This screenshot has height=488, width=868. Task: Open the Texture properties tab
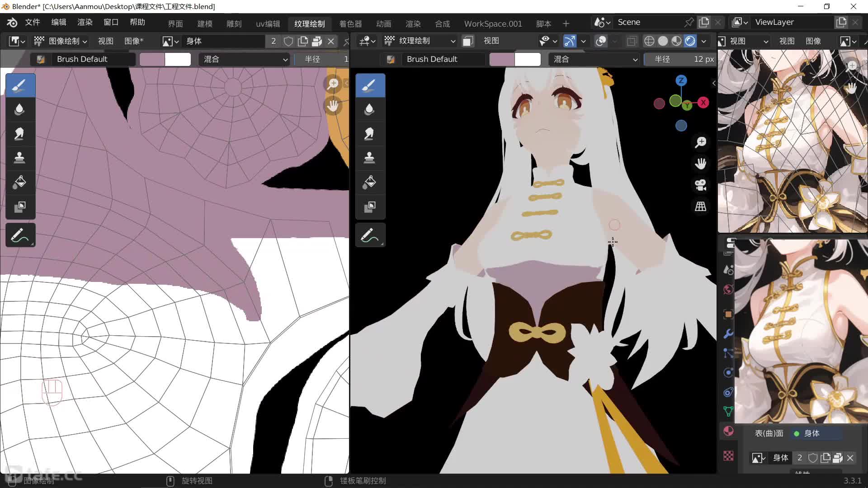[x=728, y=456]
